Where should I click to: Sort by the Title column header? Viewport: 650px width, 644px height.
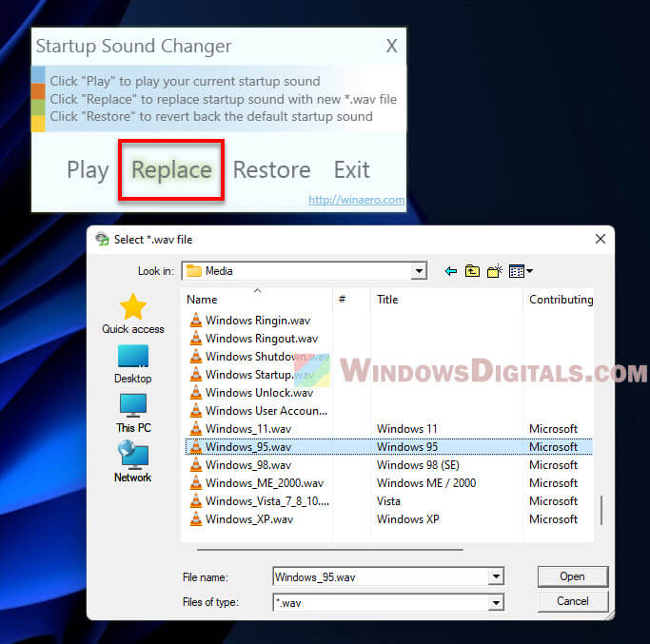[447, 300]
